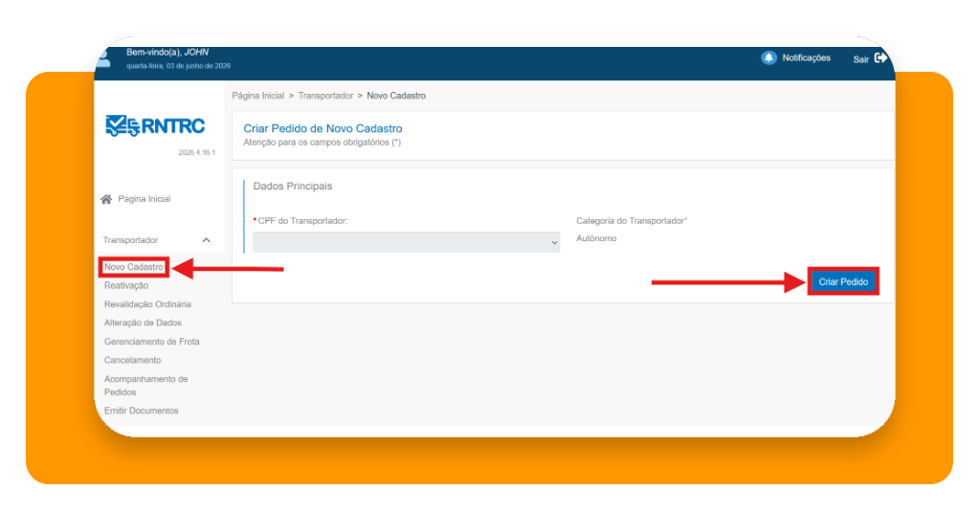Click the home icon beside Página Inicial
This screenshot has width=980, height=513.
[106, 199]
